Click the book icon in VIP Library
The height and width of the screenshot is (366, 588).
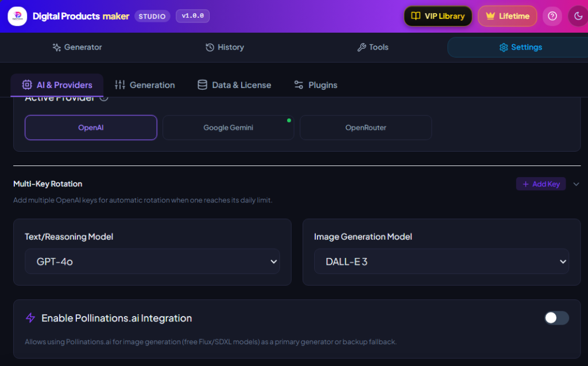tap(416, 16)
